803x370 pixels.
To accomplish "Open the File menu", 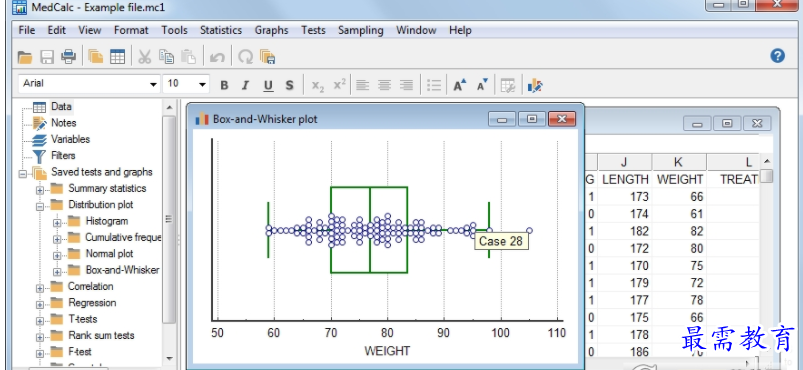I will click(x=27, y=30).
